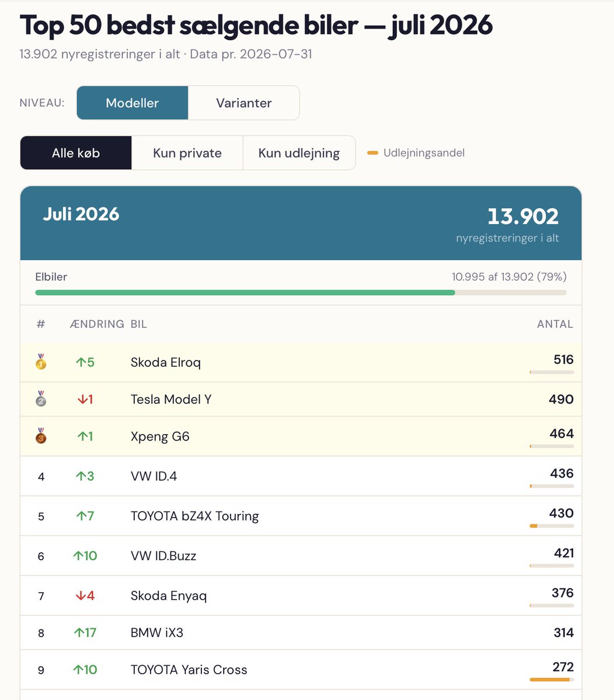Click the Juli 2026 card heading
This screenshot has height=700, width=614.
(81, 214)
